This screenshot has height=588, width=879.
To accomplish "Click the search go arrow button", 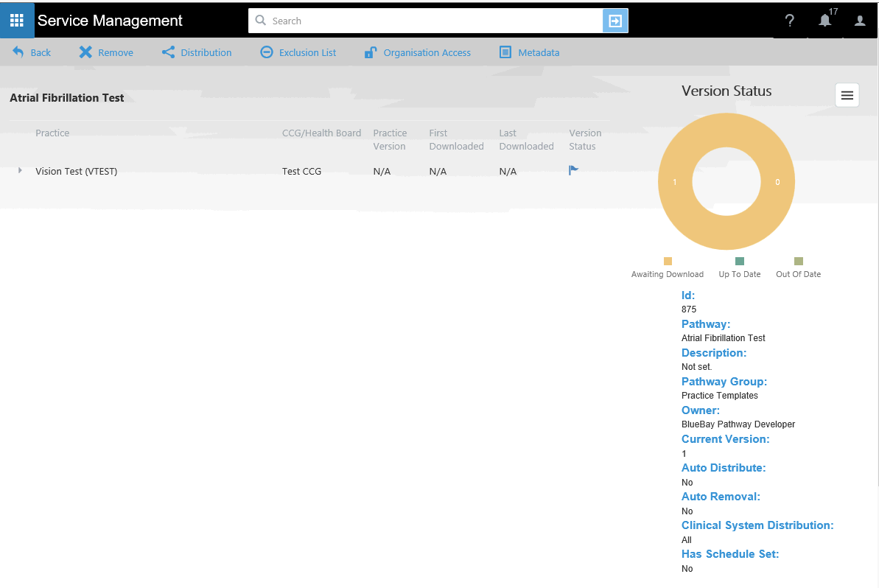I will (615, 21).
